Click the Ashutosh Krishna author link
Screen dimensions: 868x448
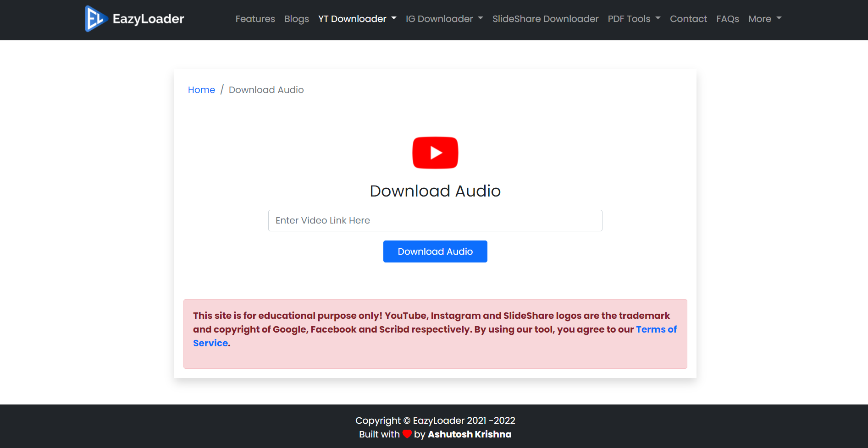(470, 434)
